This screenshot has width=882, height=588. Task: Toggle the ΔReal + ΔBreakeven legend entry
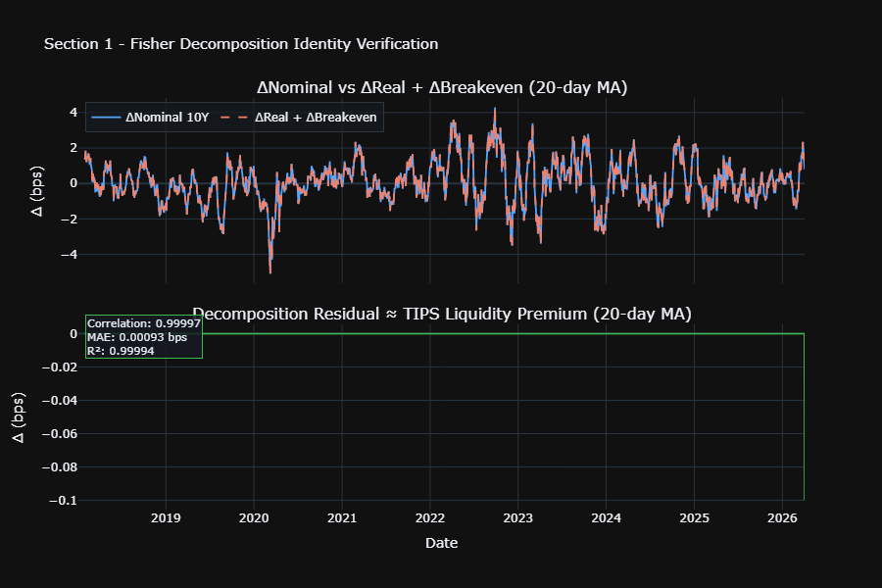[298, 117]
